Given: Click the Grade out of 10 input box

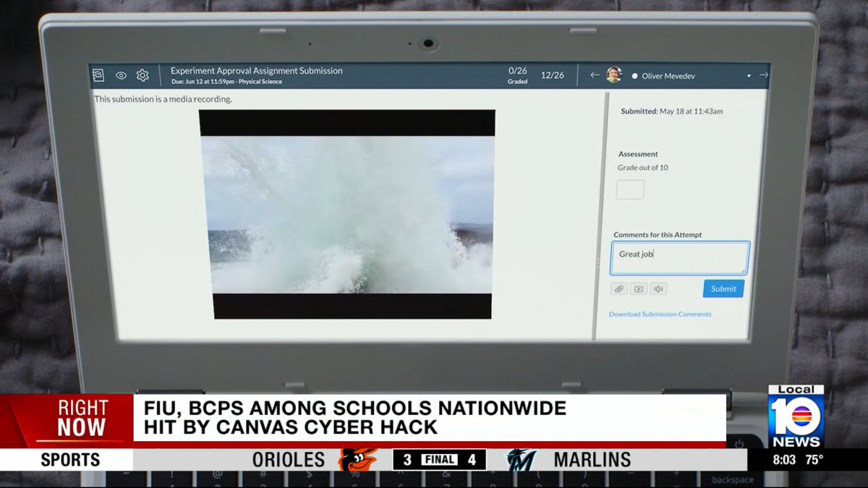Looking at the screenshot, I should (x=630, y=190).
